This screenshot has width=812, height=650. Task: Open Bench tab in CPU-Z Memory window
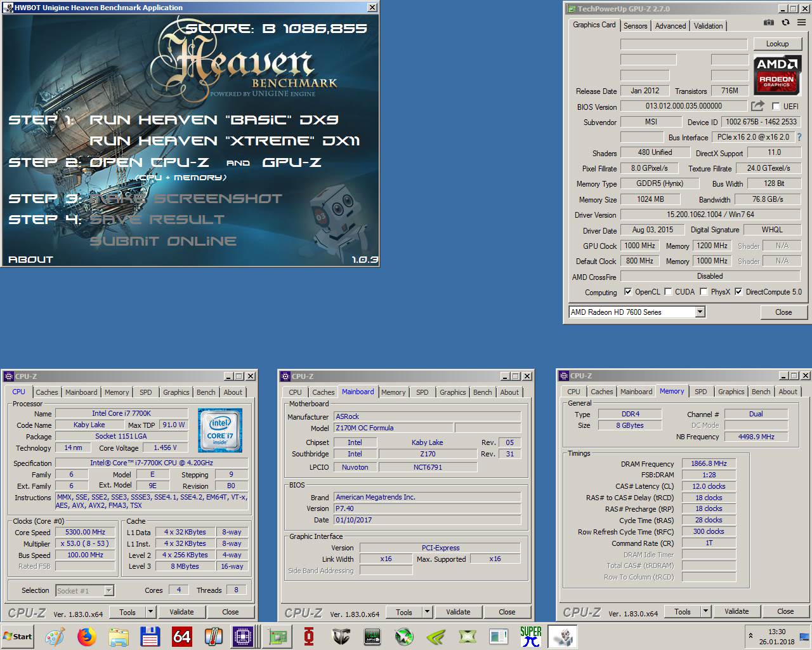(761, 392)
